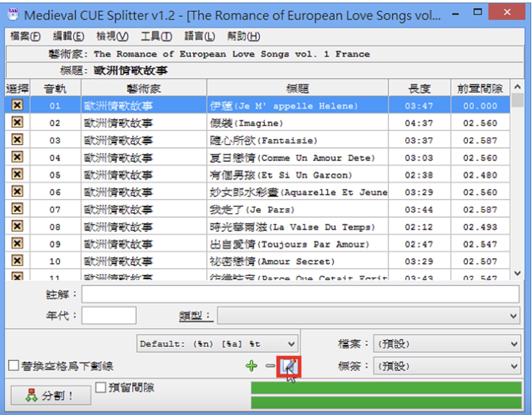Uncheck track 08 checkbox
The width and height of the screenshot is (532, 415).
coord(17,226)
